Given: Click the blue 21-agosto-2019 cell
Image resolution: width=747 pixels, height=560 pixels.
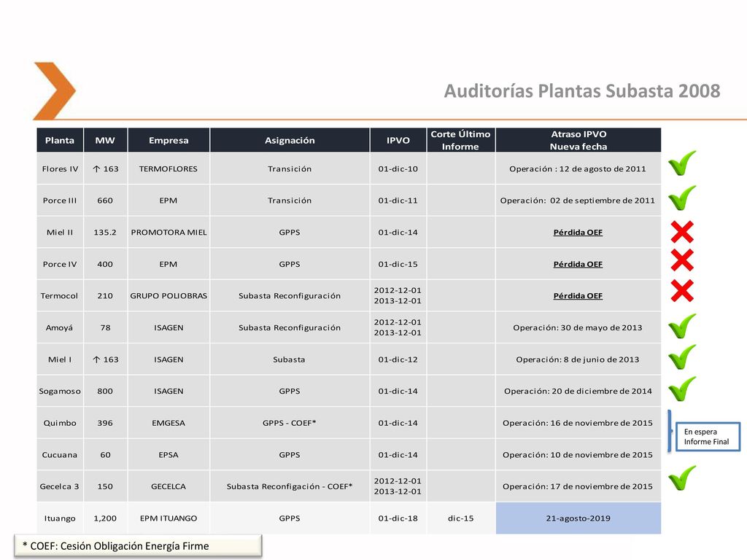Looking at the screenshot, I should [x=578, y=518].
